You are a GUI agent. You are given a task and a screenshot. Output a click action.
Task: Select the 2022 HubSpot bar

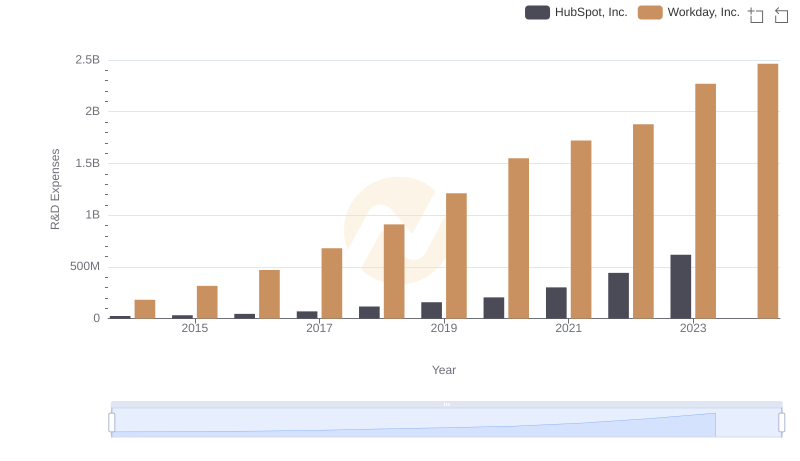pos(618,296)
